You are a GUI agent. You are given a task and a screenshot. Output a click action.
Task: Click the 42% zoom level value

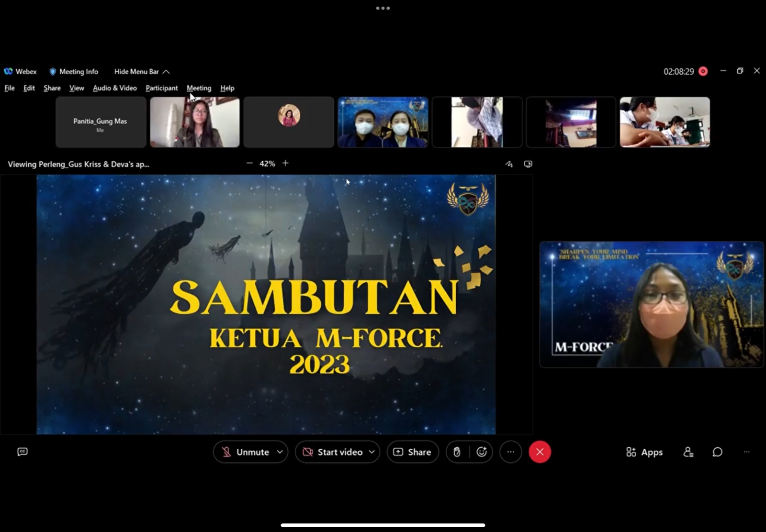pyautogui.click(x=267, y=164)
